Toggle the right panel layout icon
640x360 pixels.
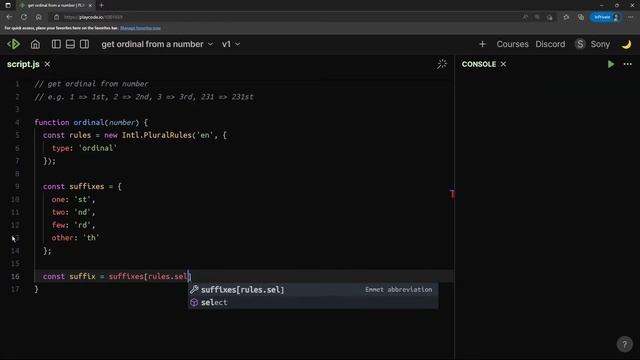(x=84, y=44)
